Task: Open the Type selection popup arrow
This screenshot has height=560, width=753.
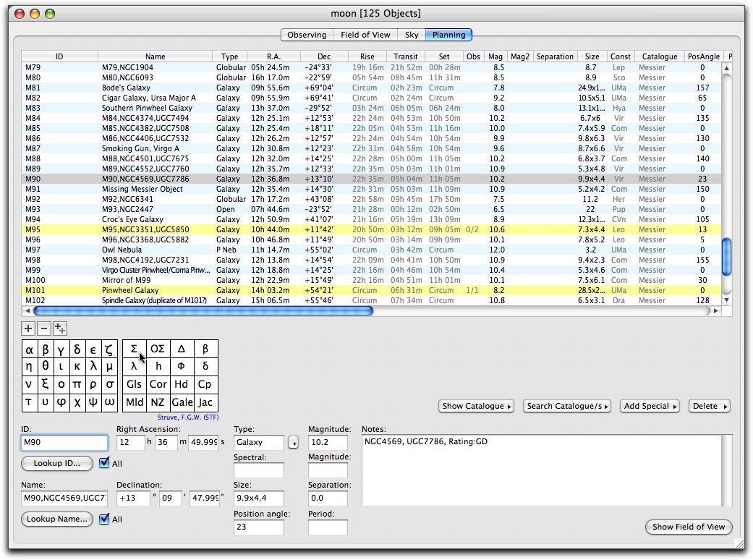Action: point(293,443)
